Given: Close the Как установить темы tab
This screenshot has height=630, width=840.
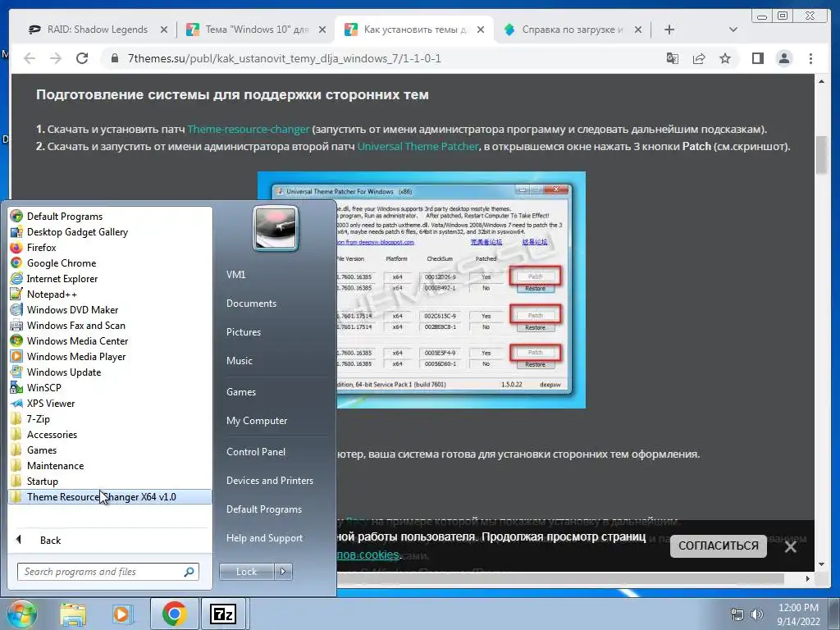Looking at the screenshot, I should (481, 30).
